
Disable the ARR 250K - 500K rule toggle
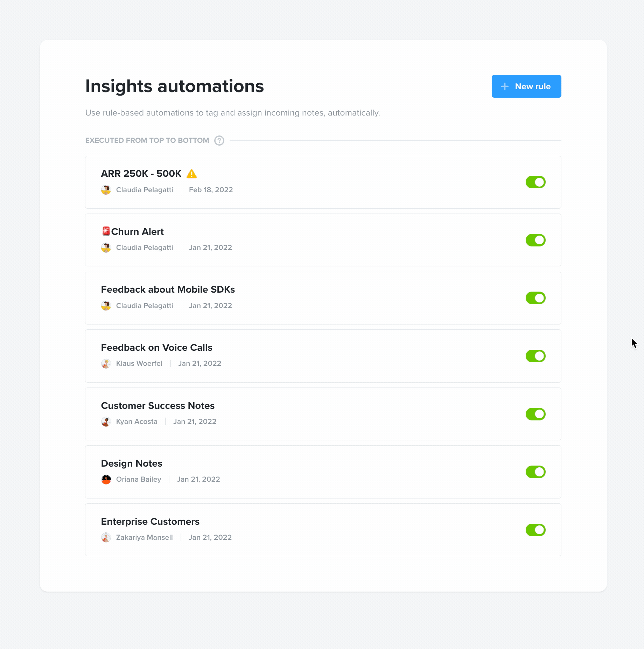[535, 182]
